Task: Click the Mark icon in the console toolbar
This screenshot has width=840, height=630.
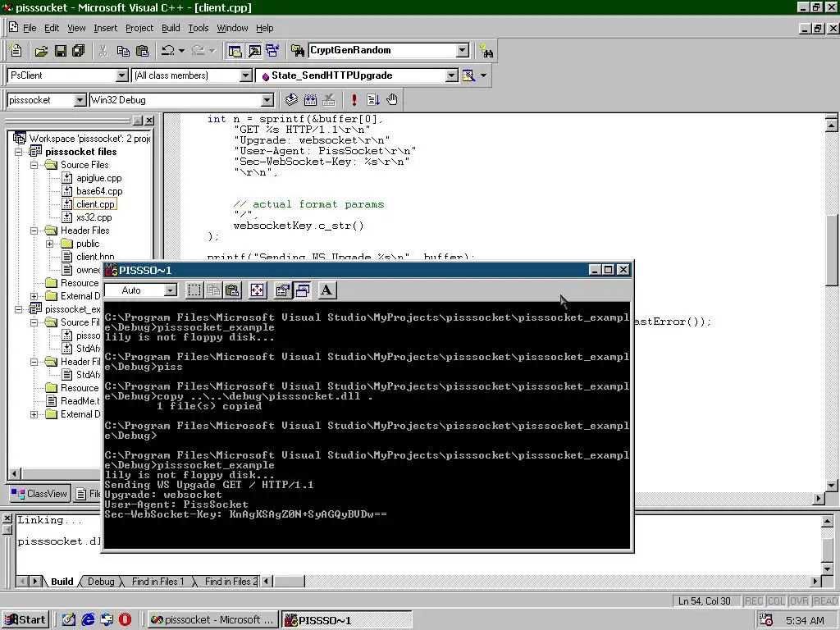Action: point(194,290)
